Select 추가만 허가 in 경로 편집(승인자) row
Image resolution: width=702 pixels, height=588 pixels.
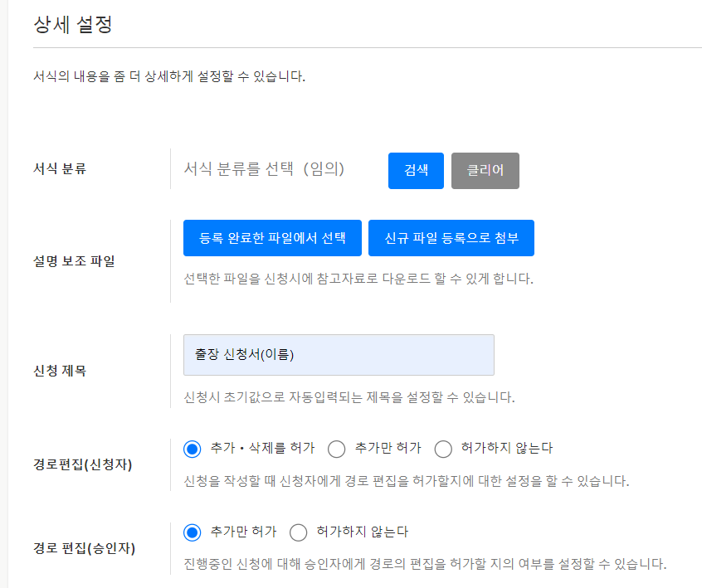coord(193,532)
